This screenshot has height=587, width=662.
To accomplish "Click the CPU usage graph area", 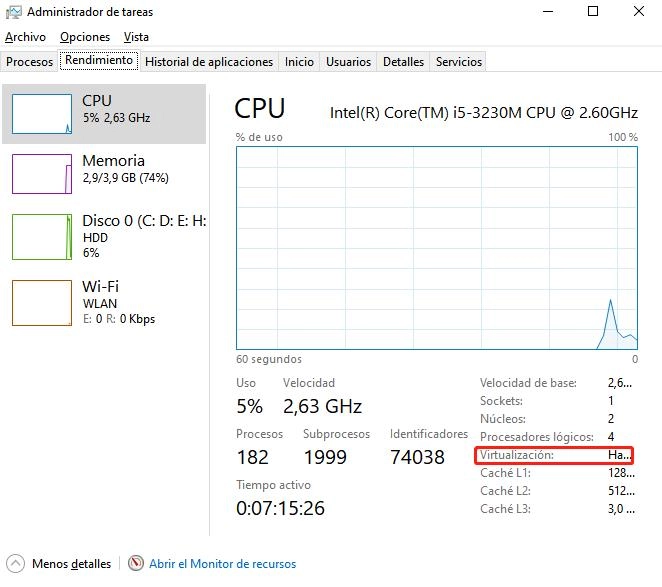I will pyautogui.click(x=437, y=248).
